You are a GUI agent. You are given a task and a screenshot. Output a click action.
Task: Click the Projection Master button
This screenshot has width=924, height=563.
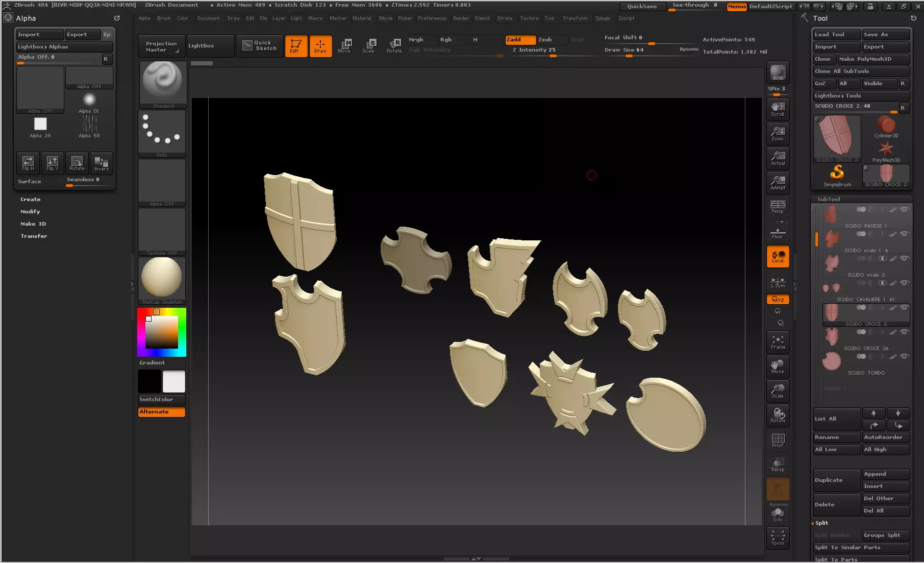[x=161, y=46]
